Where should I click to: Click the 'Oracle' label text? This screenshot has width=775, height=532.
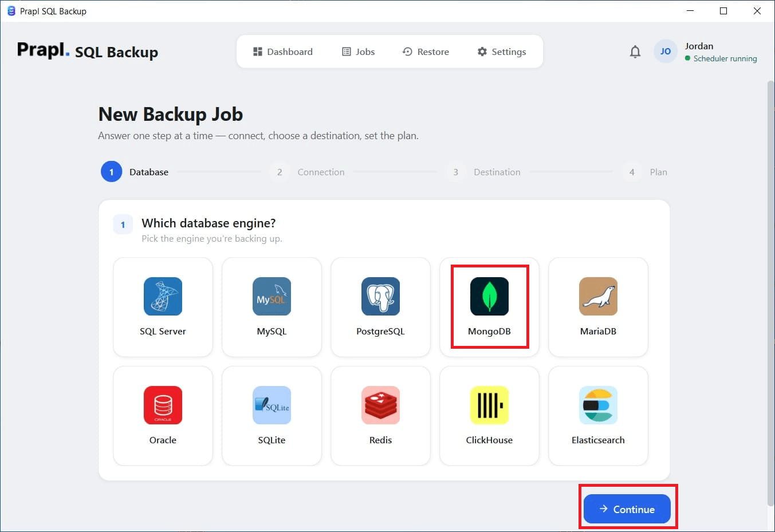163,440
